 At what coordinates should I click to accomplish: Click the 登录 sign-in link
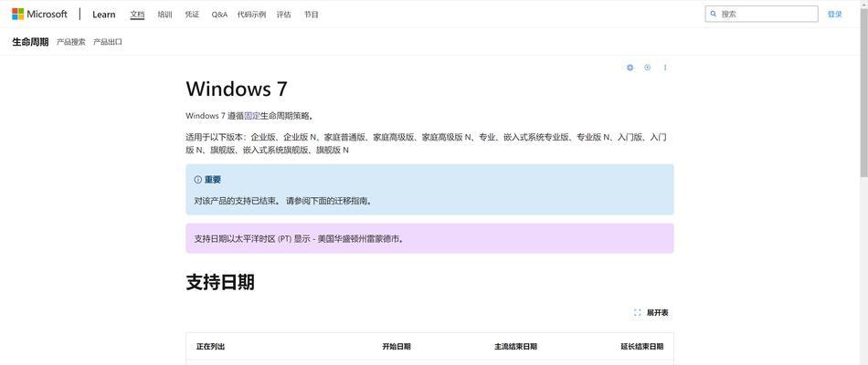pyautogui.click(x=835, y=15)
